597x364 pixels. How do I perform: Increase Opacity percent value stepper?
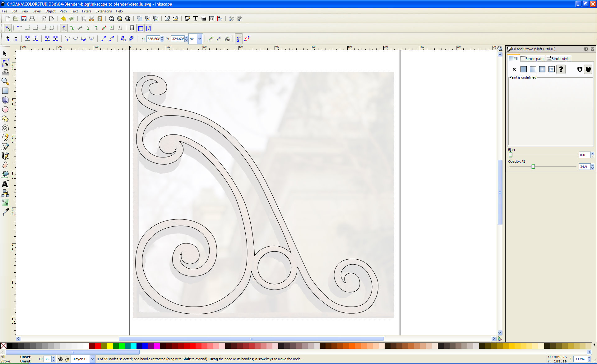pos(592,165)
